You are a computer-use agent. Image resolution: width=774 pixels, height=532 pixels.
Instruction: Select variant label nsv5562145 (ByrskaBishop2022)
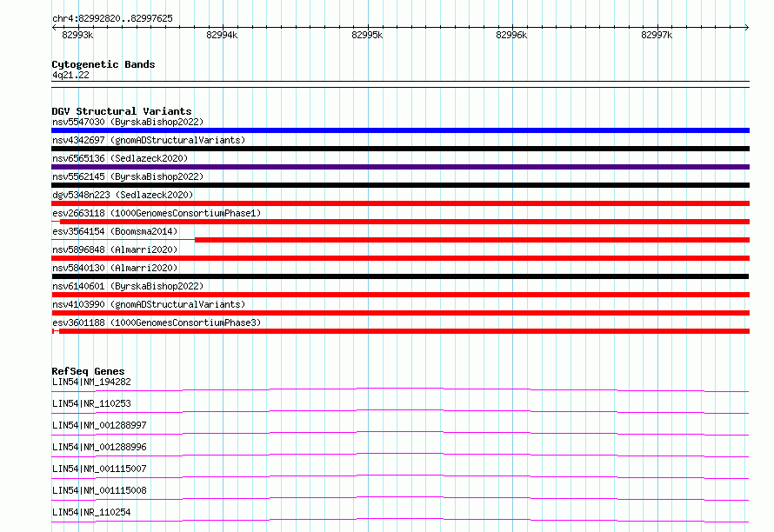pyautogui.click(x=128, y=176)
